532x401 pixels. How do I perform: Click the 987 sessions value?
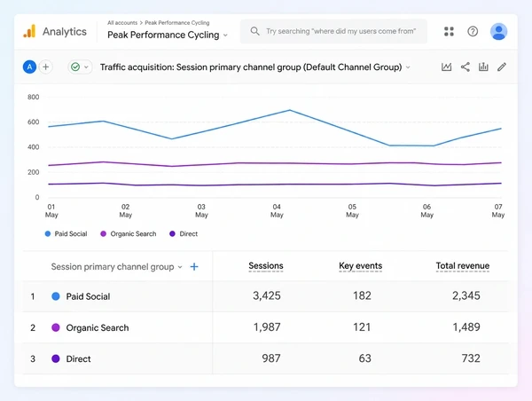tap(271, 358)
